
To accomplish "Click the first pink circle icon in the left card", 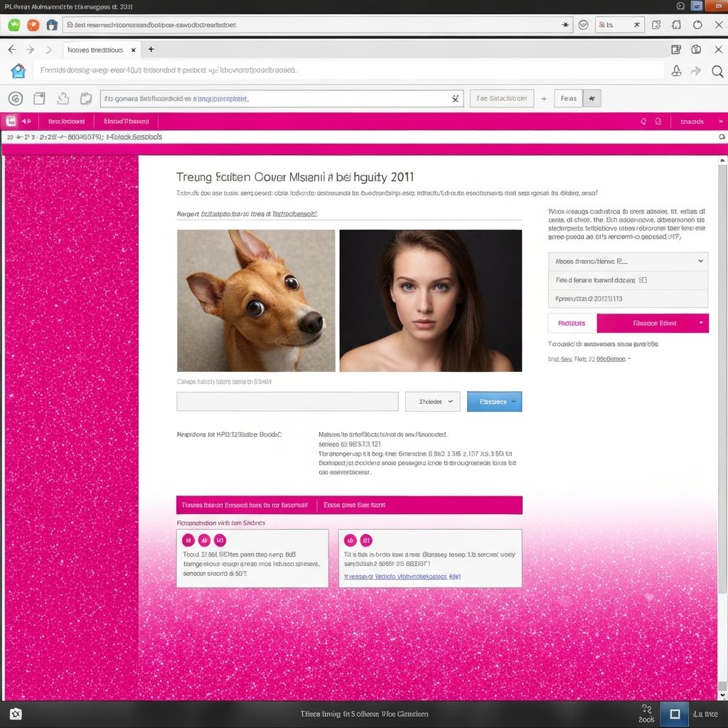I will [x=188, y=540].
